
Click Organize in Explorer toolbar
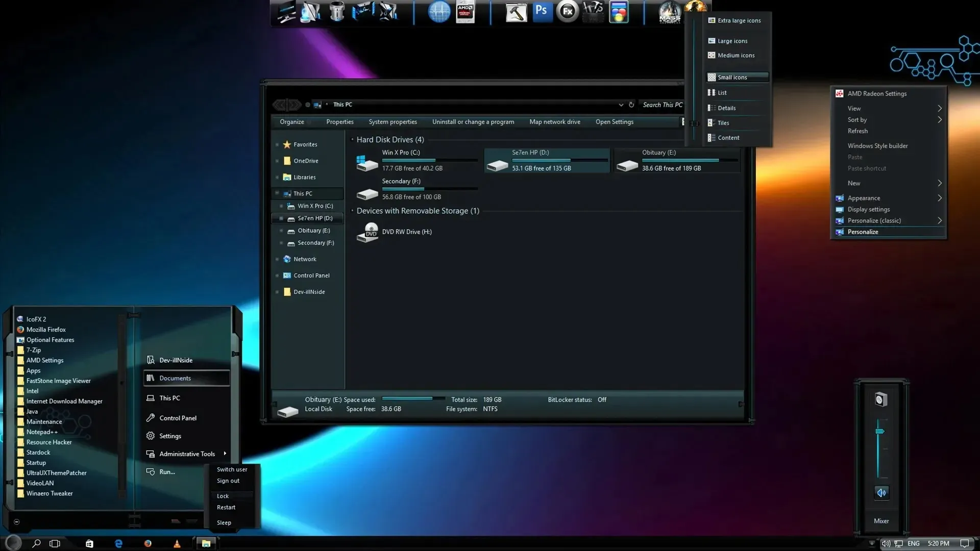(292, 122)
